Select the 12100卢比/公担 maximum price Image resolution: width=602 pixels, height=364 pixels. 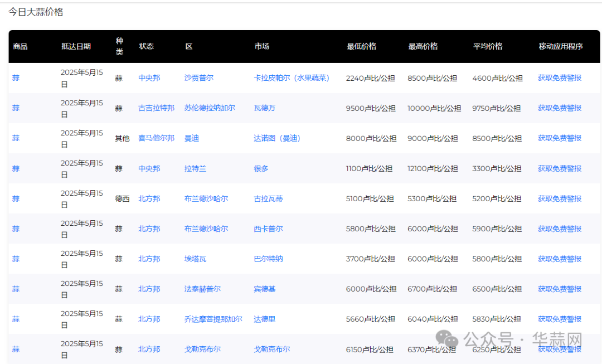(433, 168)
